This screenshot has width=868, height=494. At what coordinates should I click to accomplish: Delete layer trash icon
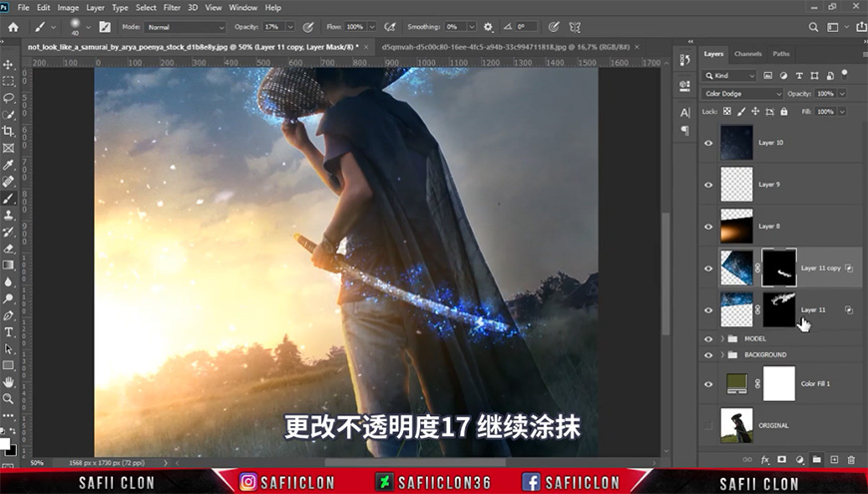point(851,460)
